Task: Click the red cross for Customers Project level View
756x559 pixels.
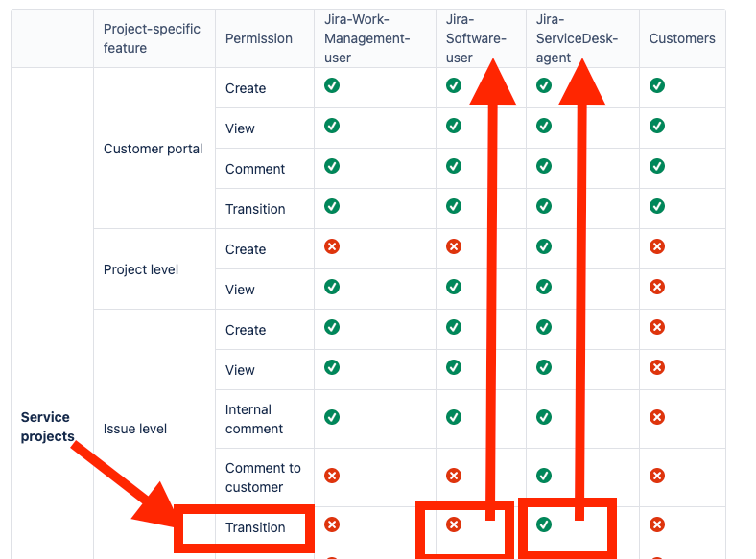Action: pos(656,288)
